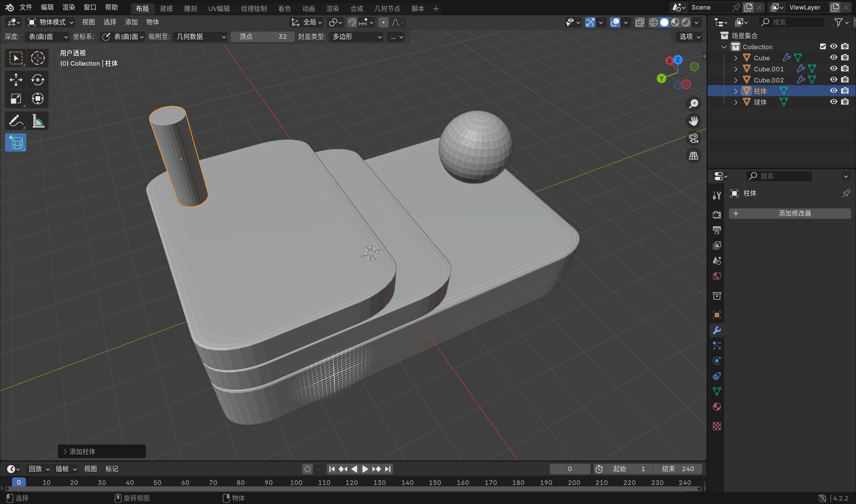Open the Object Data properties tab
856x504 pixels.
[x=717, y=391]
